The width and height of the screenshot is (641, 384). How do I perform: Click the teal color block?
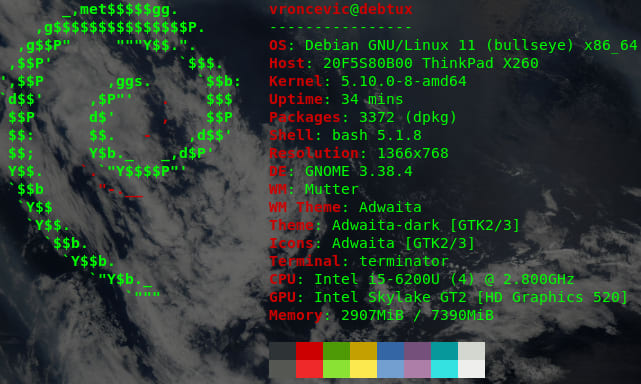[444, 351]
